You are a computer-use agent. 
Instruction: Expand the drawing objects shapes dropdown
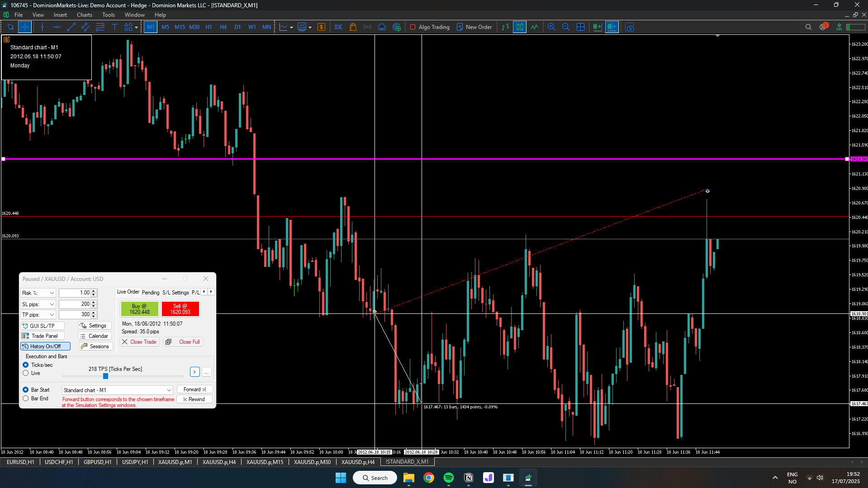pyautogui.click(x=136, y=28)
